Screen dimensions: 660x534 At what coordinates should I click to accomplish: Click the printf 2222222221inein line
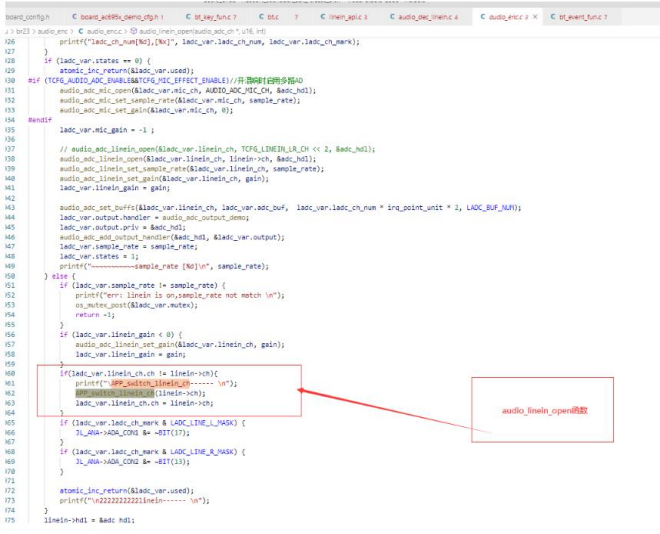[134, 500]
